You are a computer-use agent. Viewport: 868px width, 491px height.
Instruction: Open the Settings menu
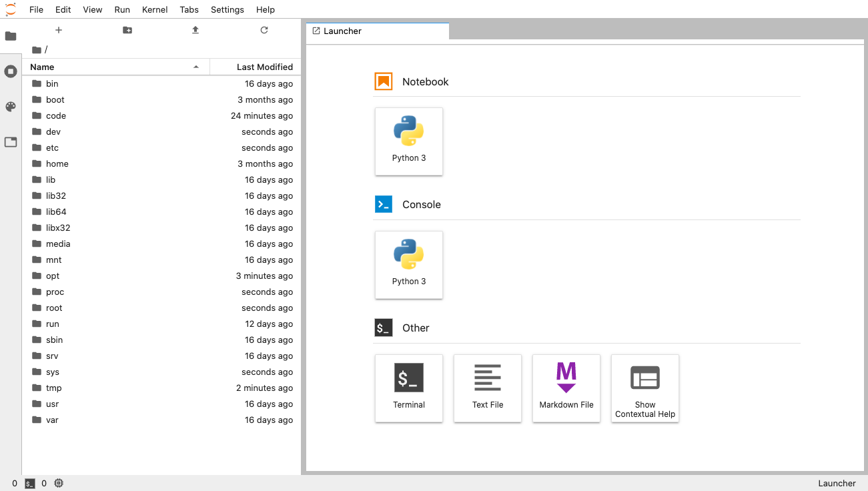pos(227,9)
